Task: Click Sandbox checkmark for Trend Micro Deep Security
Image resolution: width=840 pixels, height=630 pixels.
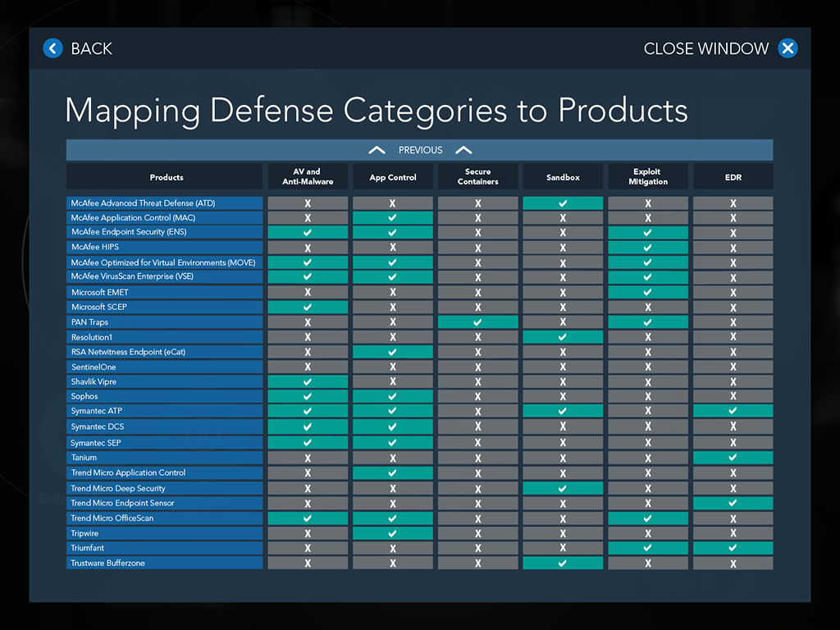Action: click(563, 488)
